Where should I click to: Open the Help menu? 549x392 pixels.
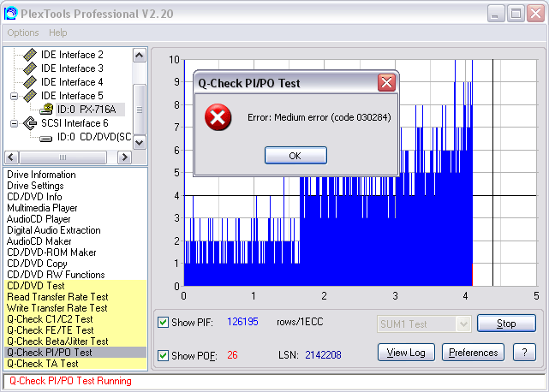pyautogui.click(x=57, y=33)
